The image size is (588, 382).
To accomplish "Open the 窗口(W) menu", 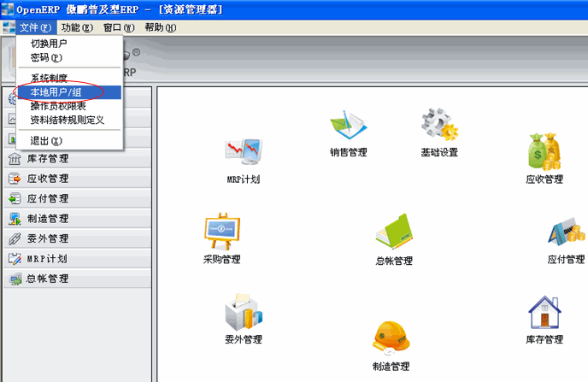I will 119,27.
